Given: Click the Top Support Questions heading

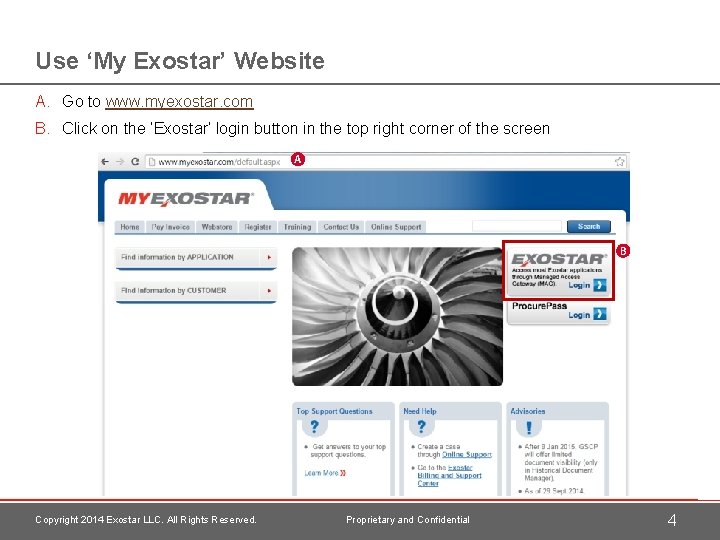Looking at the screenshot, I should (x=334, y=411).
